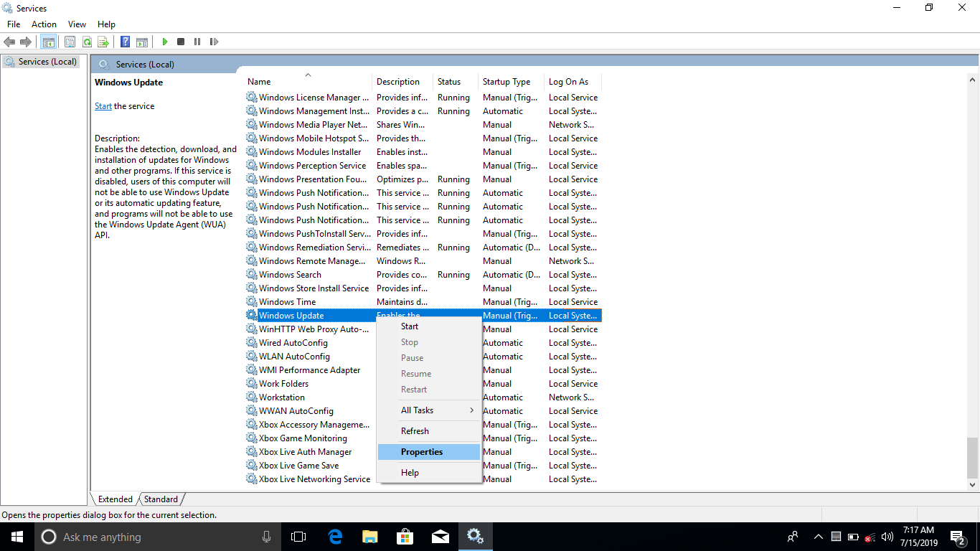Viewport: 980px width, 551px height.
Task: Click the blue Help toolbar icon
Action: pos(125,42)
